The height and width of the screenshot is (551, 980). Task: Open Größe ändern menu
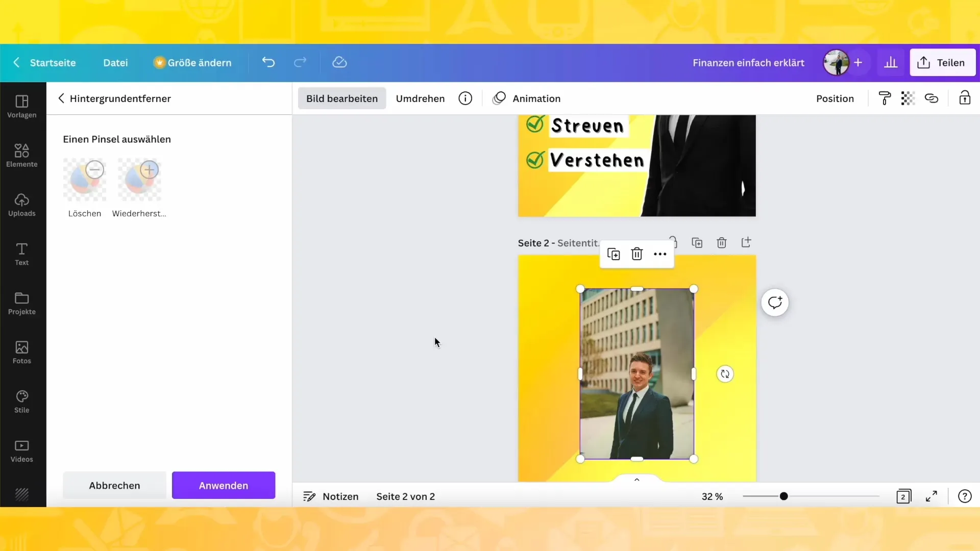[192, 63]
